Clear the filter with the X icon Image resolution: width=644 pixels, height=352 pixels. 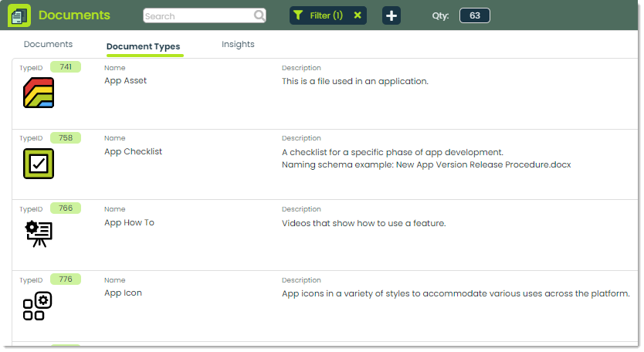tap(358, 15)
